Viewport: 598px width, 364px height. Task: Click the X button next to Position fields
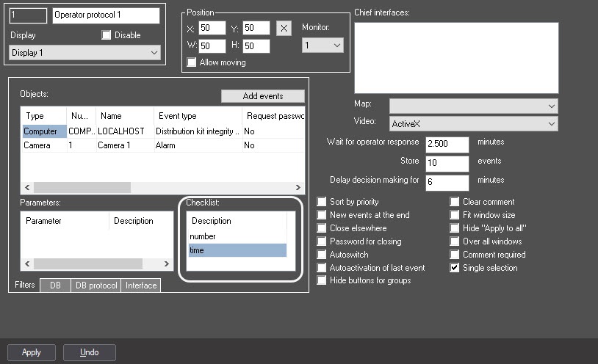(284, 29)
